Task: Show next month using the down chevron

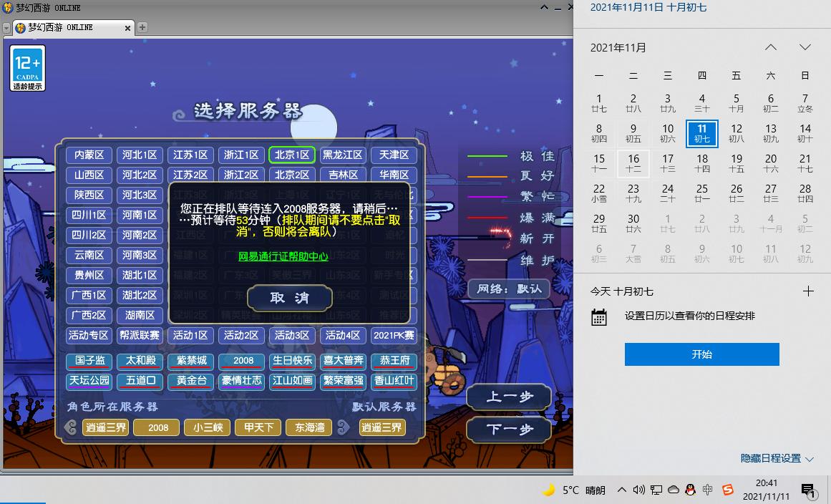Action: (x=805, y=47)
